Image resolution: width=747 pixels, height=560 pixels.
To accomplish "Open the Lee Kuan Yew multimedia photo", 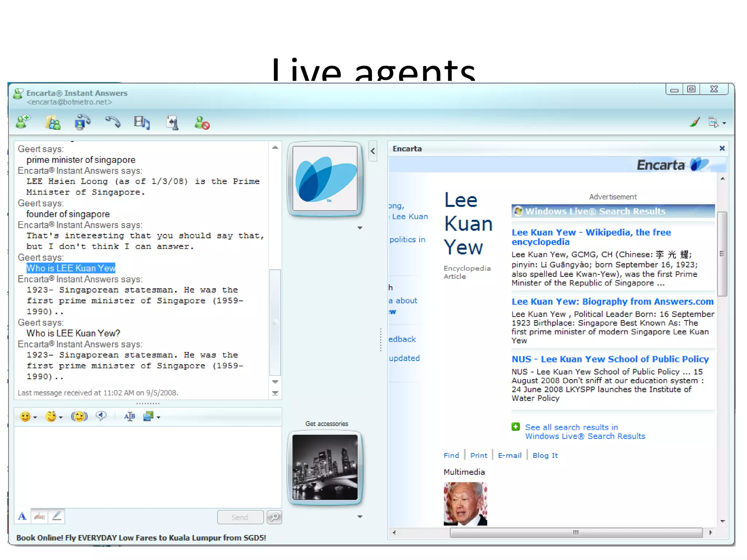I will click(465, 504).
